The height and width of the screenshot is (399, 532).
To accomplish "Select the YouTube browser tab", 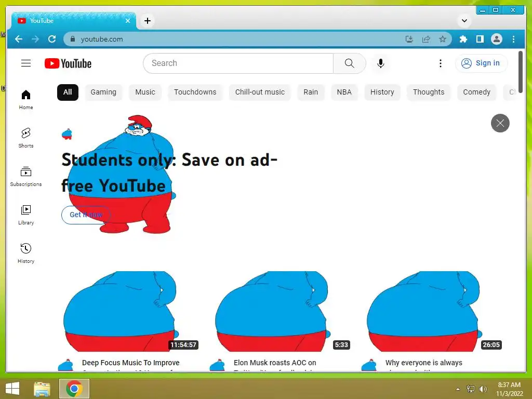I will coord(74,21).
